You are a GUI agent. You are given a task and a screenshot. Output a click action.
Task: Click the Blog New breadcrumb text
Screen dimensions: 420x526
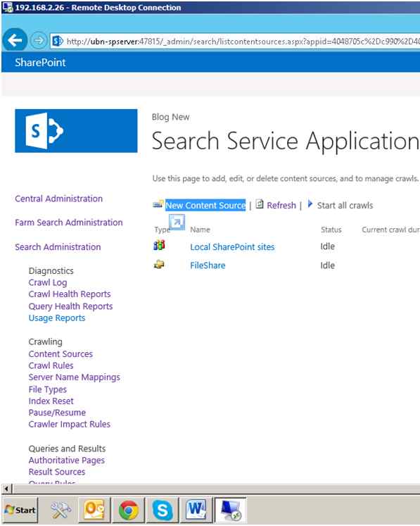[x=171, y=117]
